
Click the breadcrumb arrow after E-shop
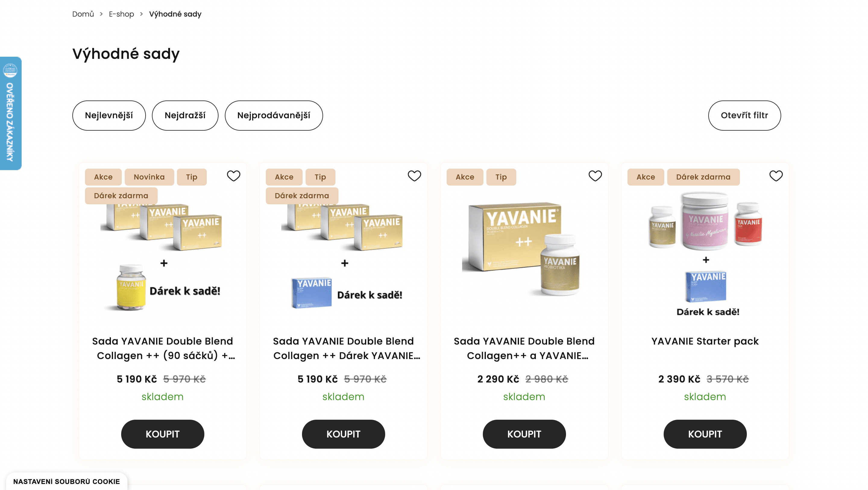point(142,14)
